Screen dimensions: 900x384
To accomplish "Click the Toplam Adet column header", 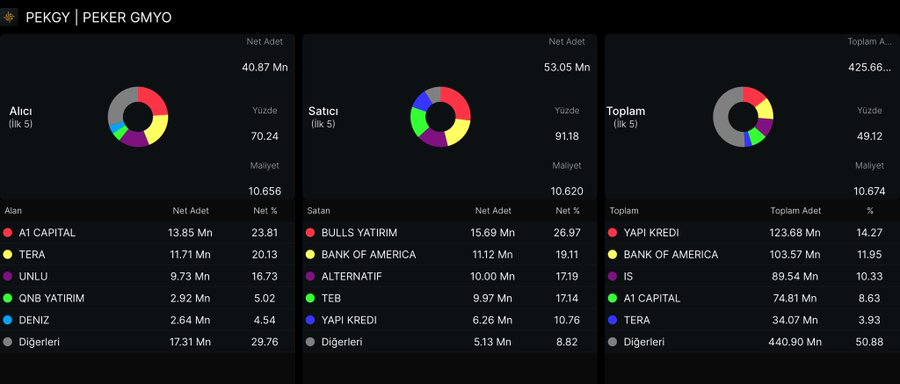I will pos(796,211).
